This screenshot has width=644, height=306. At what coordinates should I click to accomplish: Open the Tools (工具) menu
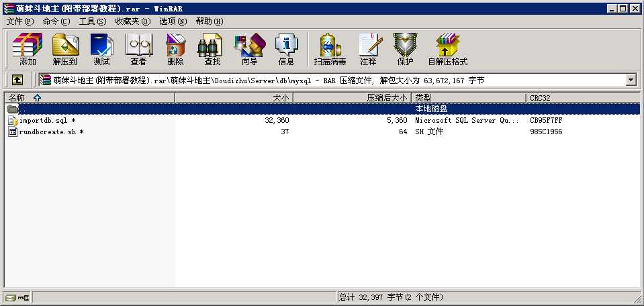tap(93, 21)
